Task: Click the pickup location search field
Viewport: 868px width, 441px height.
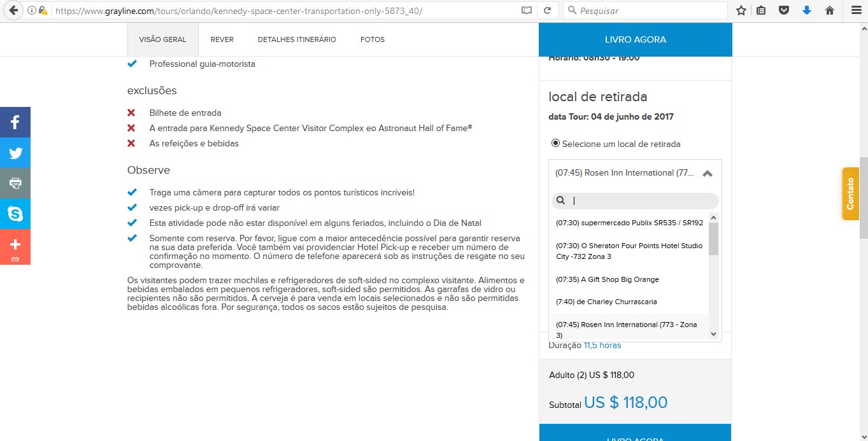Action: pos(640,200)
